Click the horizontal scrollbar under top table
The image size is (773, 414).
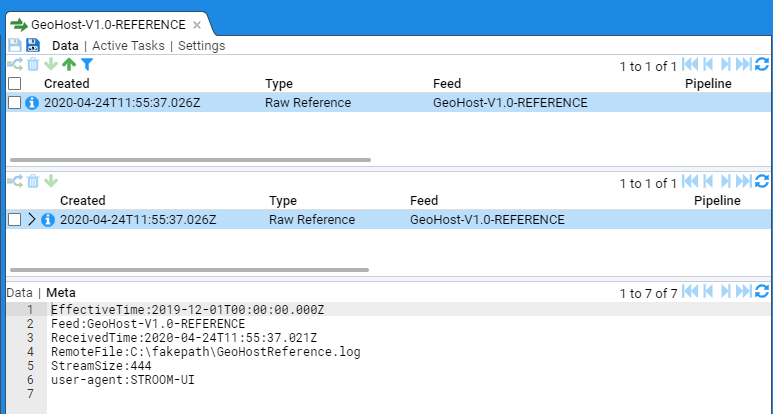point(190,159)
